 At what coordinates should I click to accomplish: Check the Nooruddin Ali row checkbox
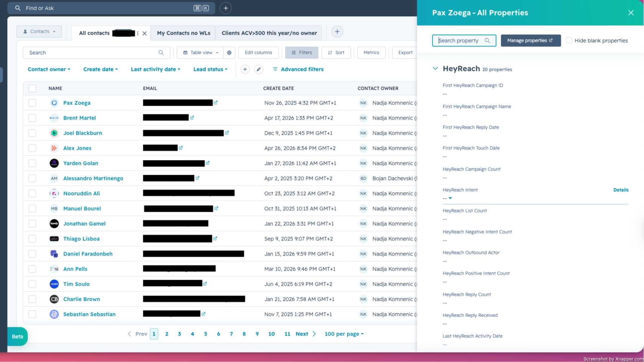tap(32, 193)
